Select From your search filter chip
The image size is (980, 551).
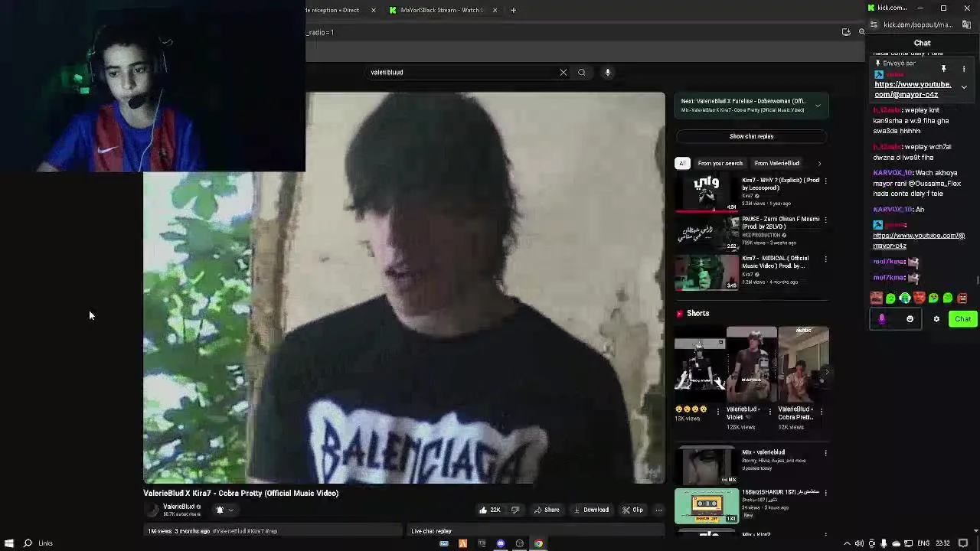720,163
